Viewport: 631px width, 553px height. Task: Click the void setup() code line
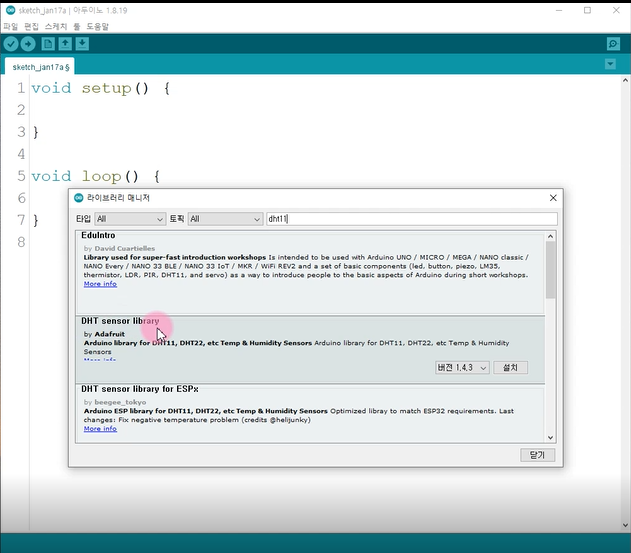pyautogui.click(x=101, y=88)
